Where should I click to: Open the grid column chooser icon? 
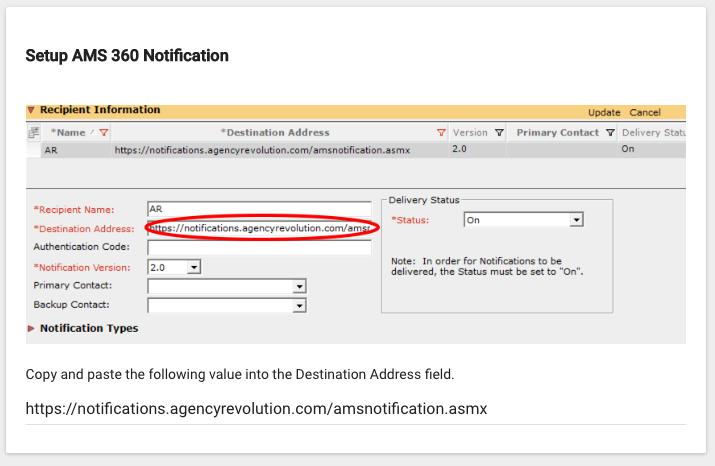pos(34,133)
